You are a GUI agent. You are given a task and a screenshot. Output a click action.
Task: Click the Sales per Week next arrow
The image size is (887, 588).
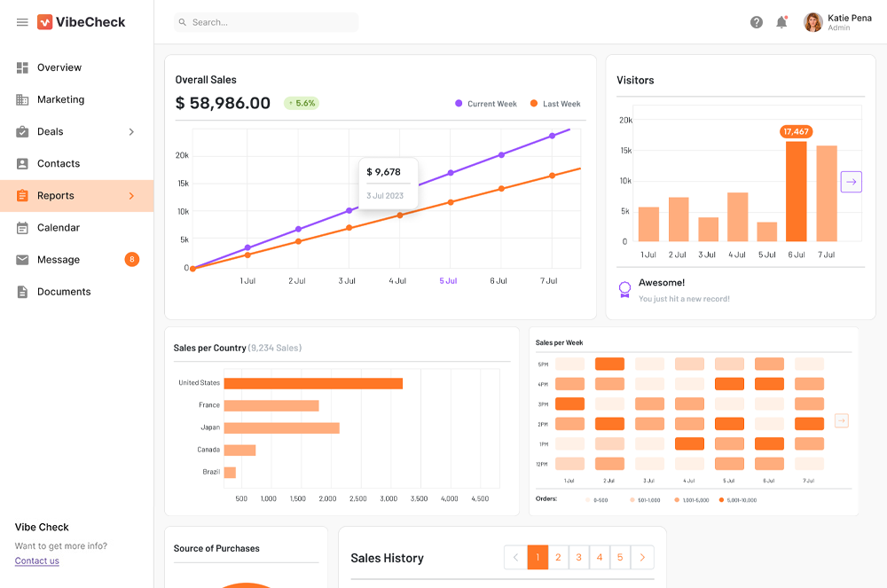click(x=842, y=420)
